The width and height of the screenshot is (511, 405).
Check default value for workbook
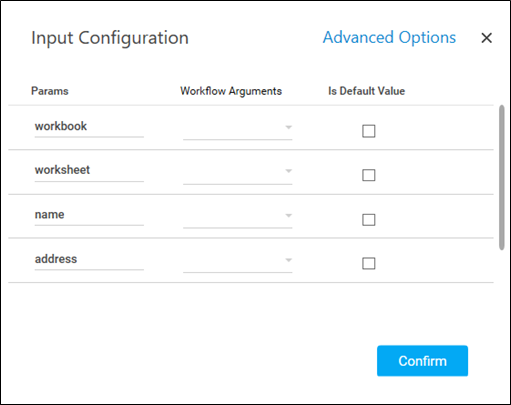pyautogui.click(x=369, y=131)
